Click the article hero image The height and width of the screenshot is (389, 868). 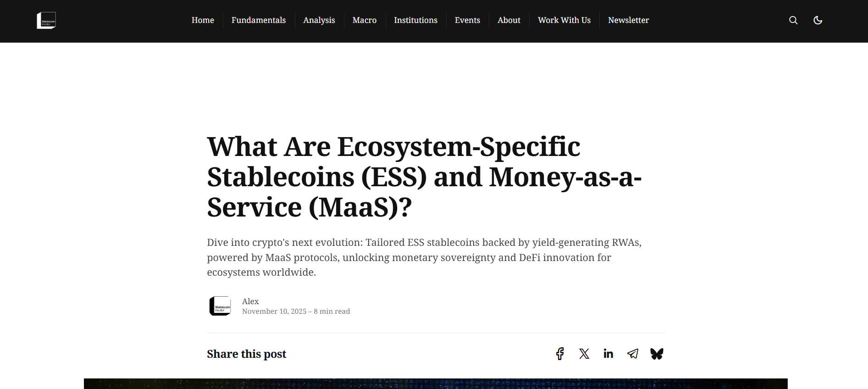435,385
